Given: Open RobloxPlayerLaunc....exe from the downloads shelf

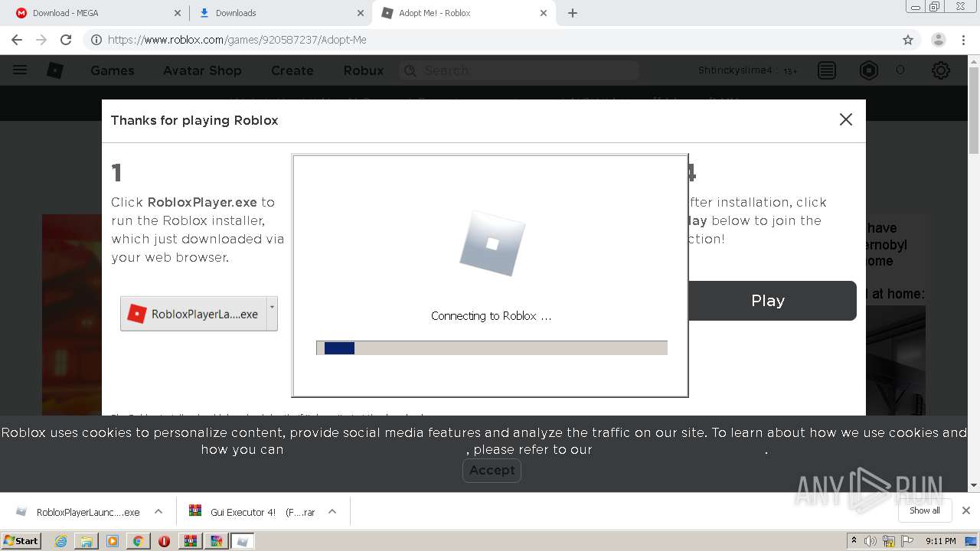Looking at the screenshot, I should 78,512.
